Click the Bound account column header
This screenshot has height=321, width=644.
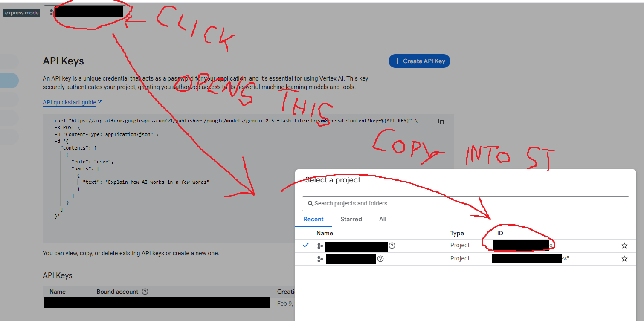tap(118, 292)
